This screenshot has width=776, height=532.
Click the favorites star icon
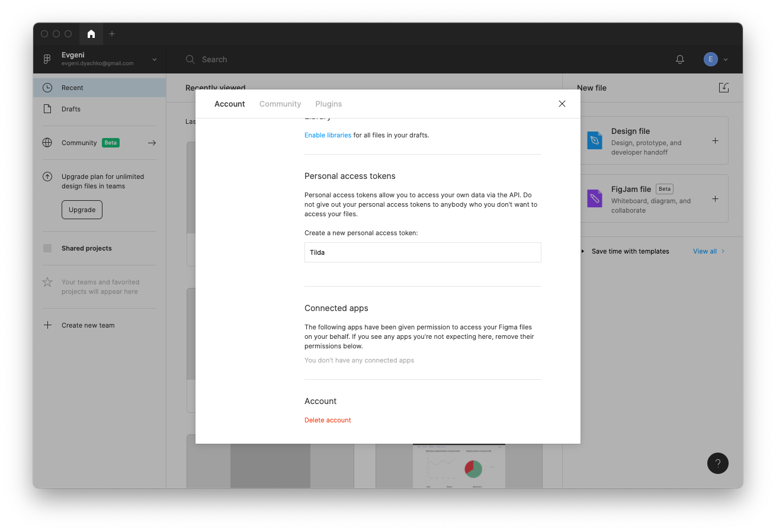tap(47, 282)
